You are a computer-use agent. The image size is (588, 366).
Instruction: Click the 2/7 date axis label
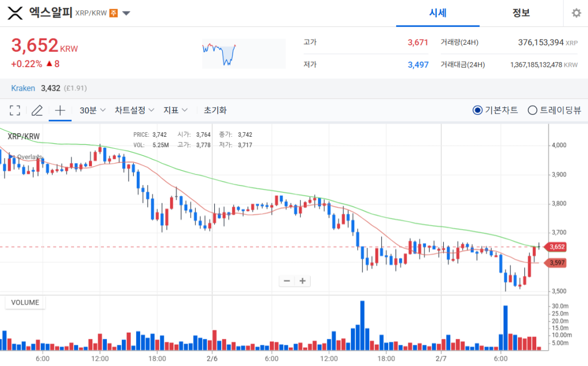(441, 359)
